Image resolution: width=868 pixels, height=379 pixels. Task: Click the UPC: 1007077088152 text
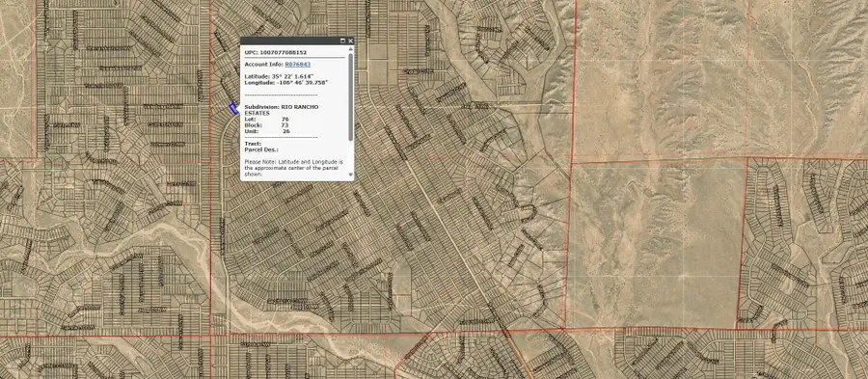pos(275,53)
